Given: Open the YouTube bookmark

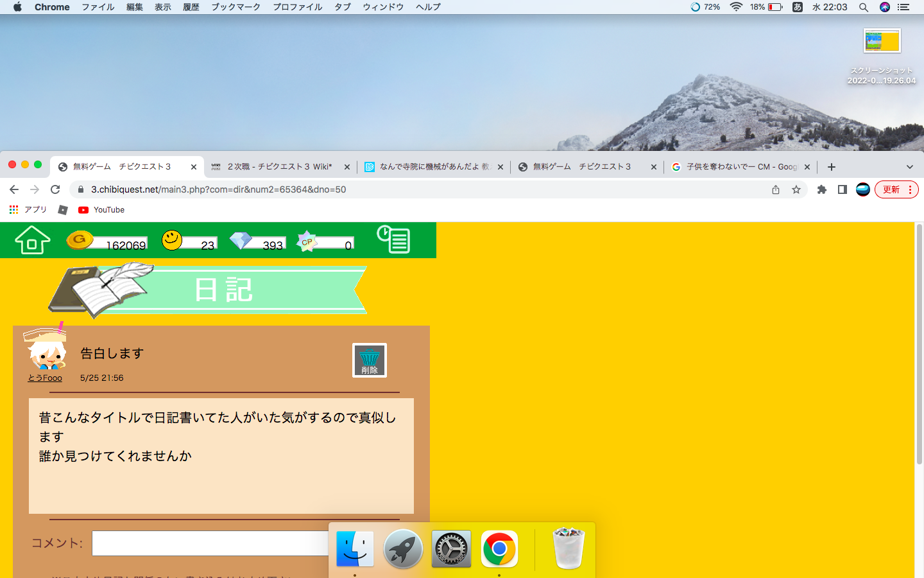Looking at the screenshot, I should coord(101,210).
